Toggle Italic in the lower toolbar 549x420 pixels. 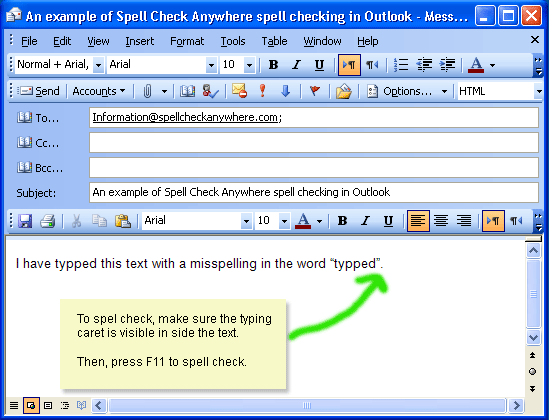[x=365, y=221]
